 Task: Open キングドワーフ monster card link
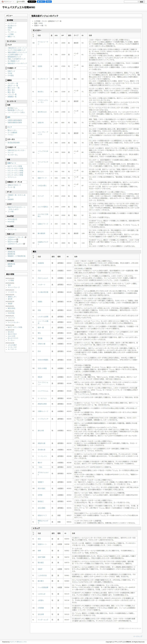click(x=43, y=79)
